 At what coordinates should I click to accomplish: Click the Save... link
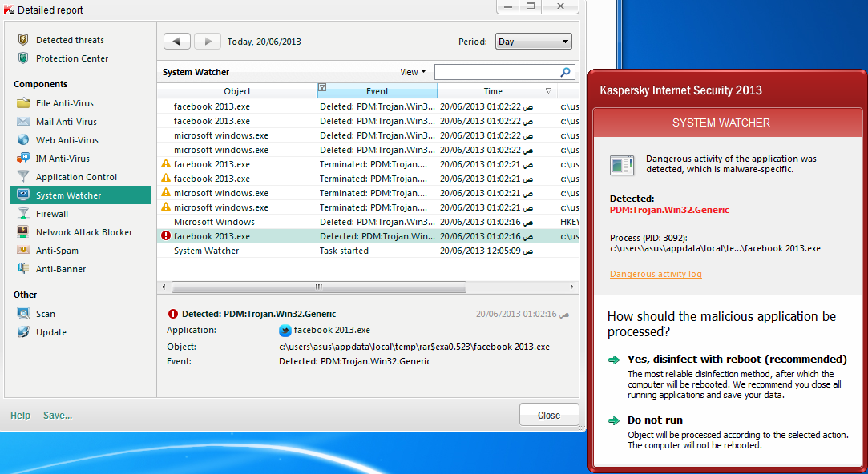click(x=58, y=415)
